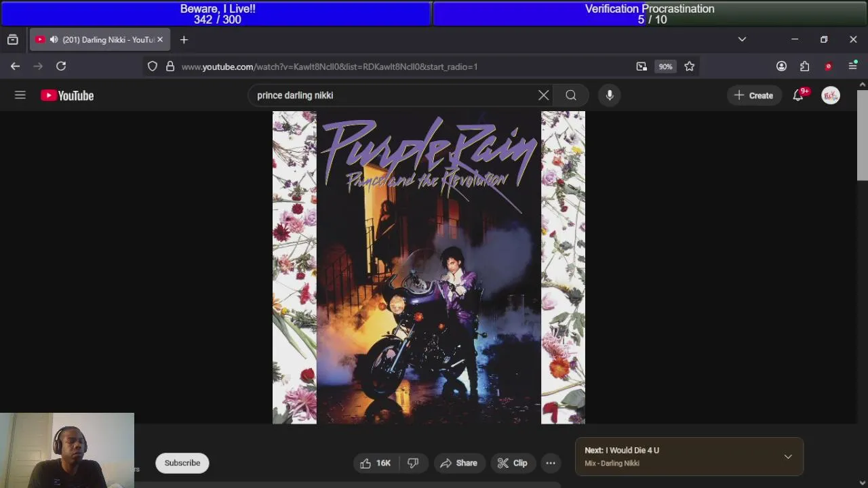Go forward in browser history
This screenshot has height=488, width=868.
[38, 66]
